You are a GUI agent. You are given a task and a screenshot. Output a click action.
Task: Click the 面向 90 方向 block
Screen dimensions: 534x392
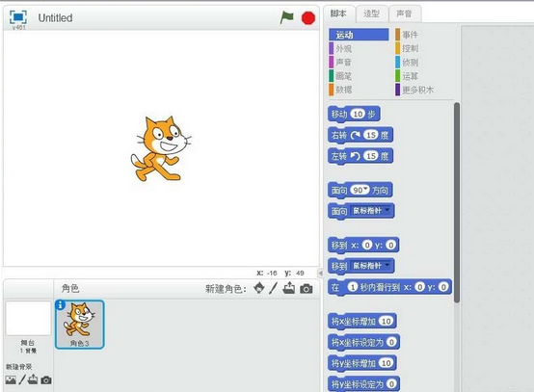coord(360,190)
